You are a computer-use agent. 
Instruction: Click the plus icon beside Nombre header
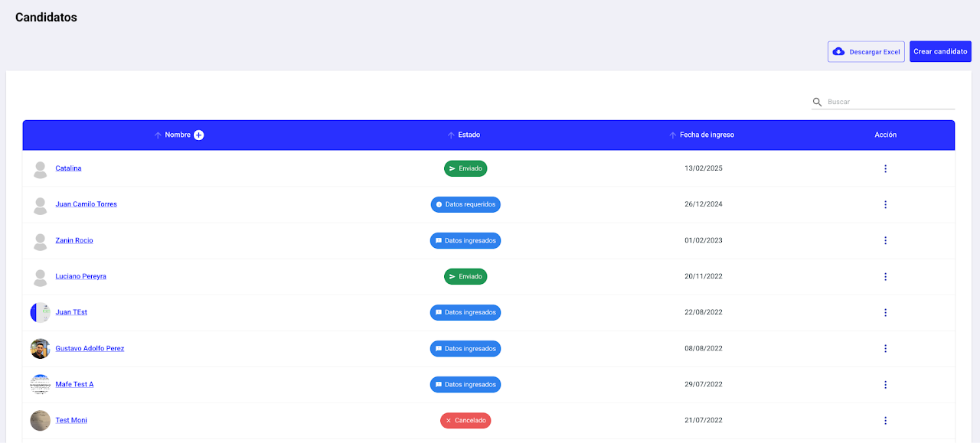pos(198,135)
